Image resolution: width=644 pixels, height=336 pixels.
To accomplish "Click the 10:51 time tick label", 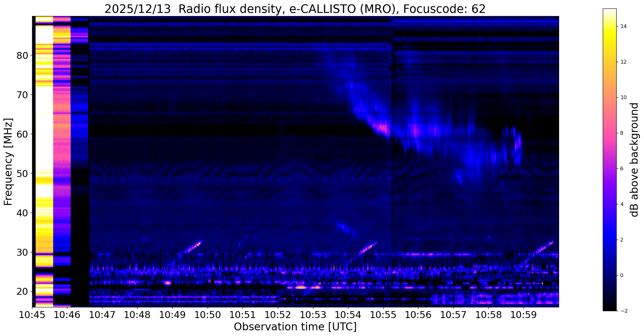I will coord(243,315).
